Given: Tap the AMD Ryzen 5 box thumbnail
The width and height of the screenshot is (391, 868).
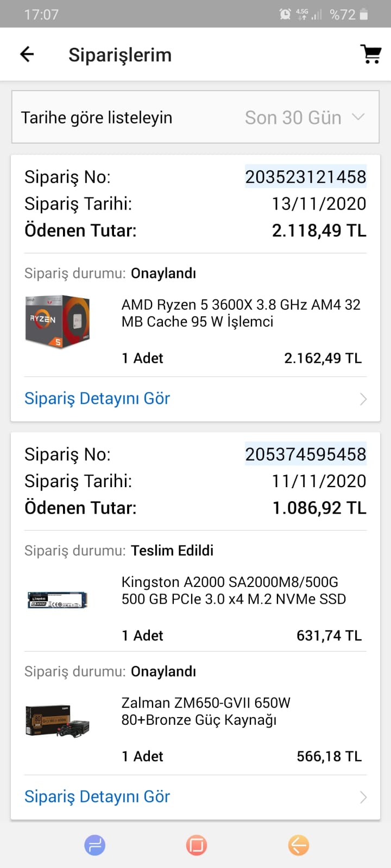Looking at the screenshot, I should click(58, 321).
